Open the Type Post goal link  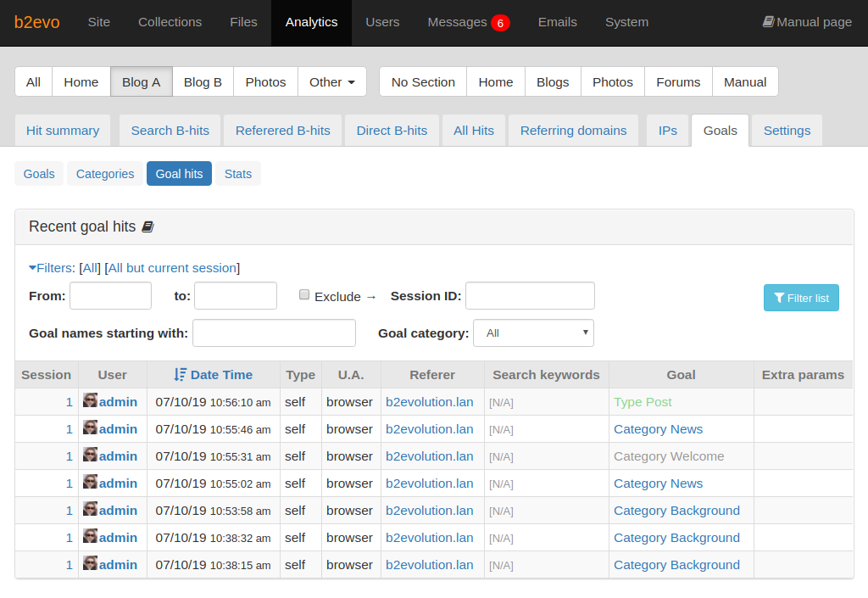(643, 402)
